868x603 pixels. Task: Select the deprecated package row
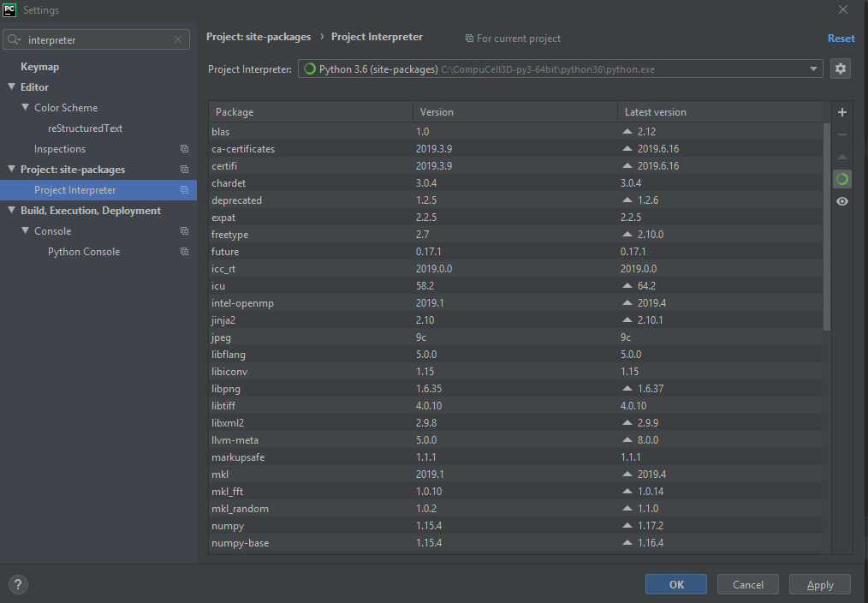click(x=516, y=200)
